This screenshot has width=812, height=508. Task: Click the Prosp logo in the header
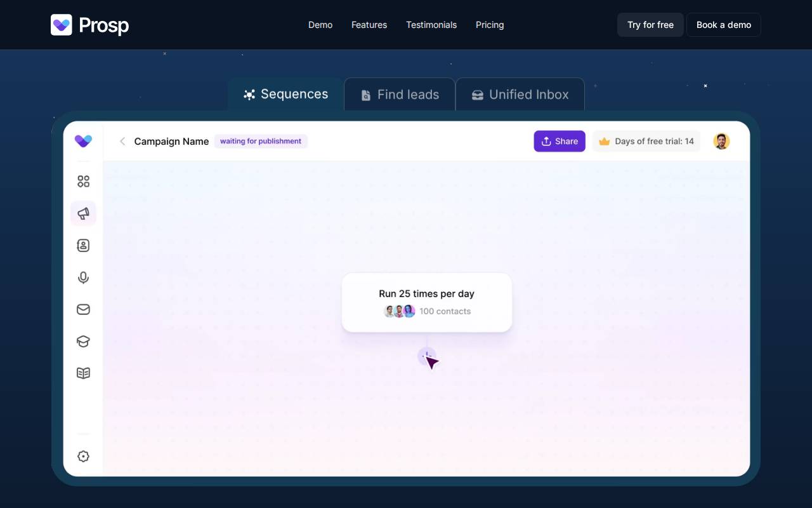click(x=89, y=25)
